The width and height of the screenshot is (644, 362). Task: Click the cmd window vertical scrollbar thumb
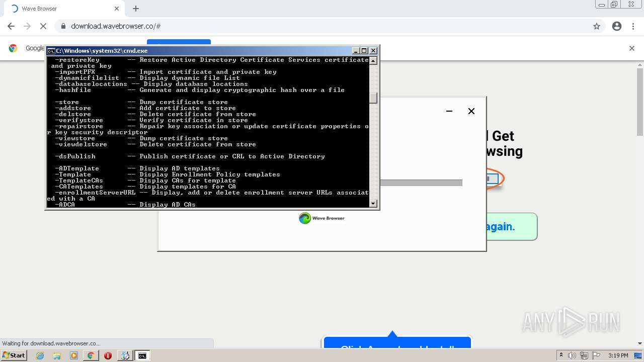[x=373, y=98]
